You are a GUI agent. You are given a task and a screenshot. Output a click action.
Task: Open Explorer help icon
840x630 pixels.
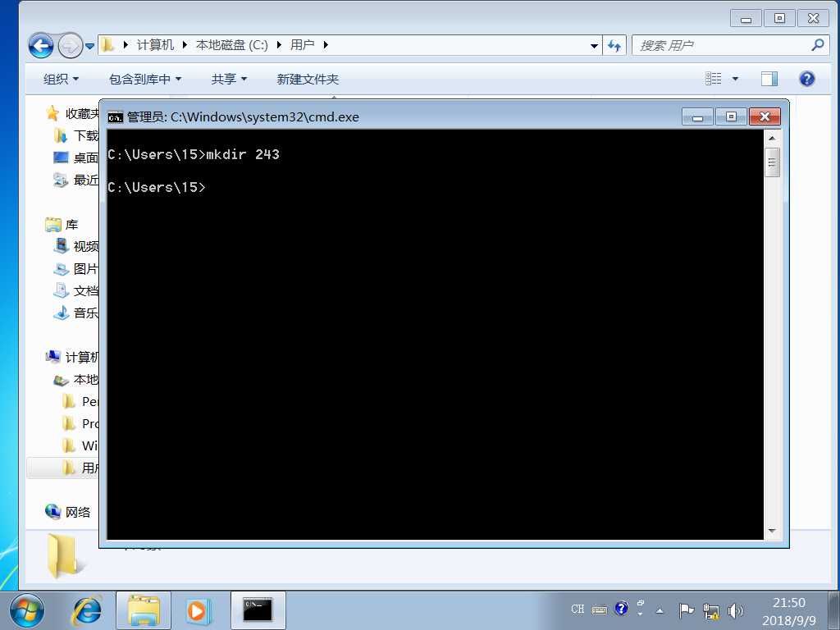(807, 79)
